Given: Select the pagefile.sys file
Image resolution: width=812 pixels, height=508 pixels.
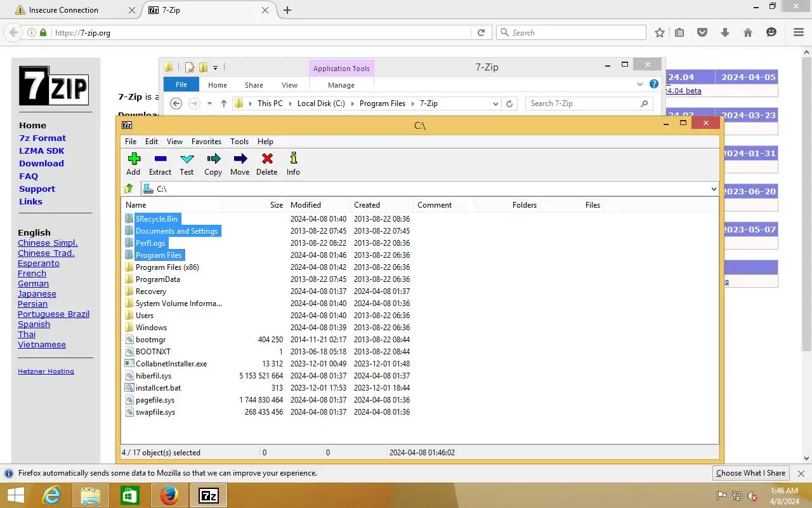Looking at the screenshot, I should (x=155, y=400).
